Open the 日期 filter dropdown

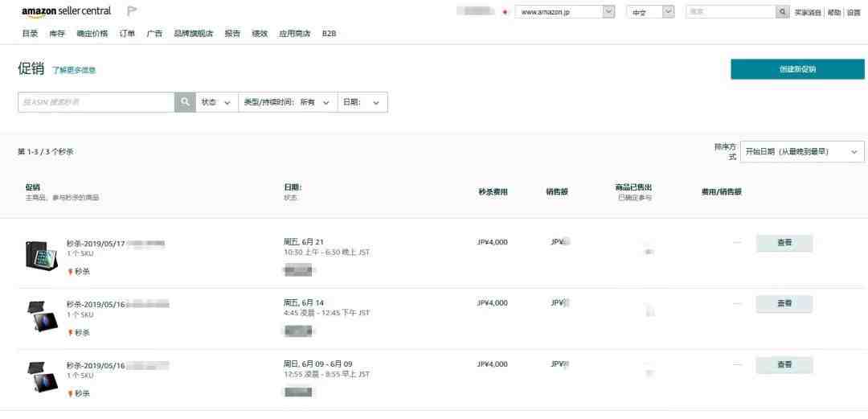coord(362,102)
